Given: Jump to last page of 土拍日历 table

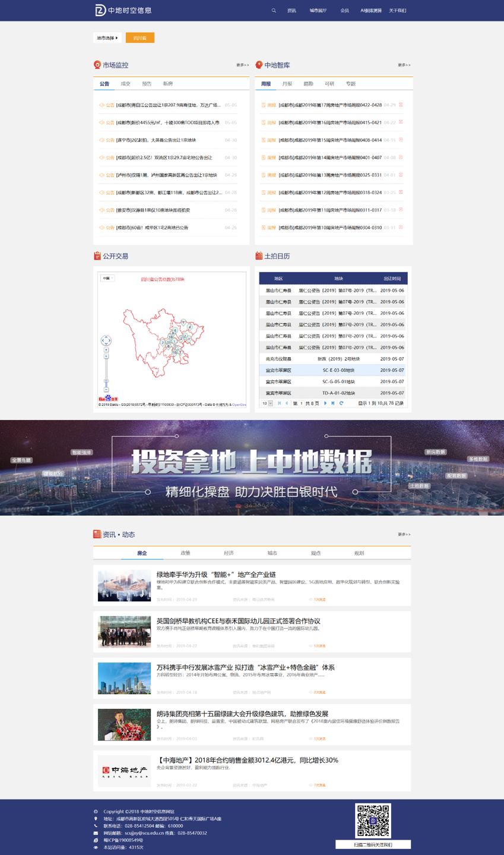Looking at the screenshot, I should 333,403.
